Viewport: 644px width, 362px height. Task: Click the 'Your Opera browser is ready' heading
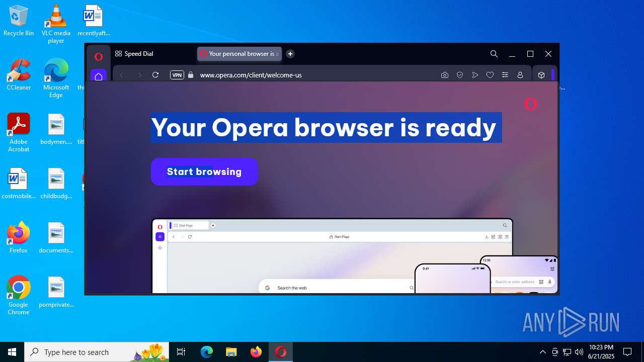click(x=324, y=127)
